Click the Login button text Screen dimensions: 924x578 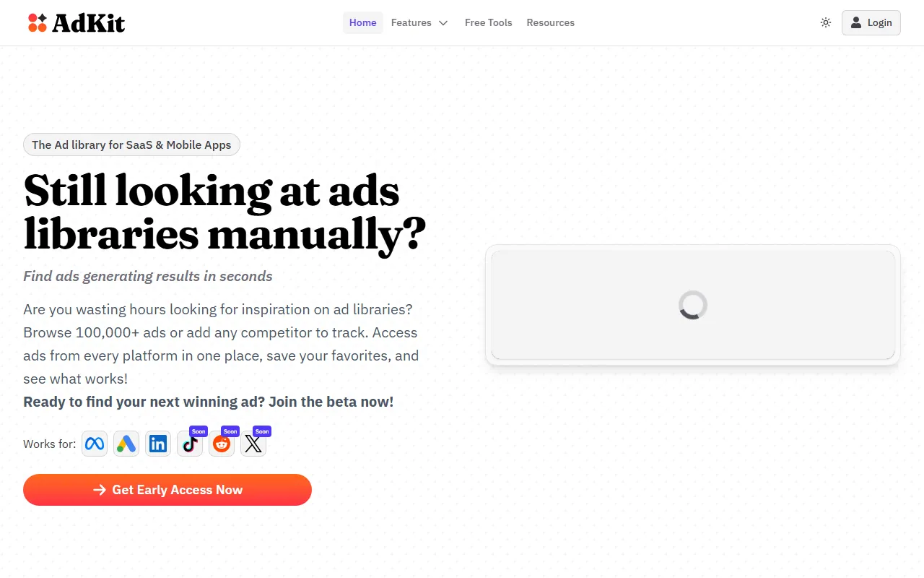tap(879, 23)
